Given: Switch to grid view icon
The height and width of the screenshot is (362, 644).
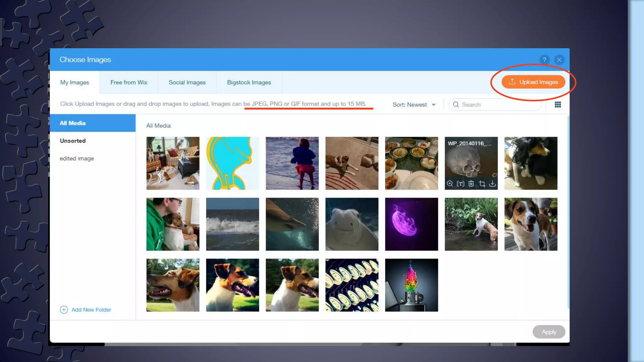Looking at the screenshot, I should 558,105.
